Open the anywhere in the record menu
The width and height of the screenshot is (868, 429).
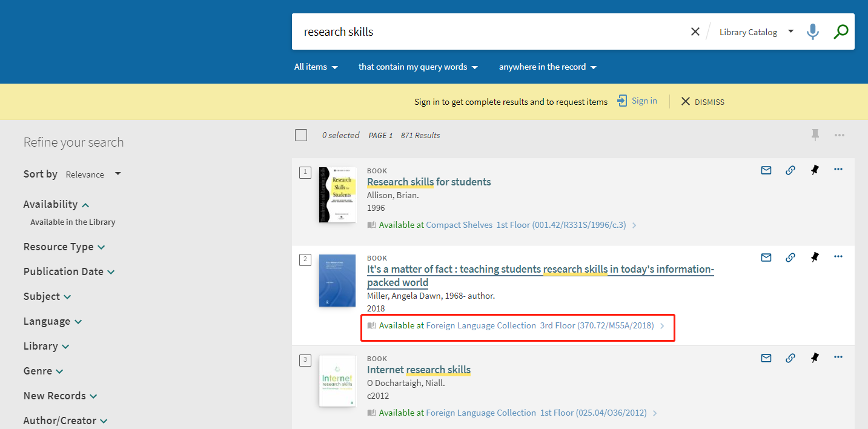(x=548, y=67)
